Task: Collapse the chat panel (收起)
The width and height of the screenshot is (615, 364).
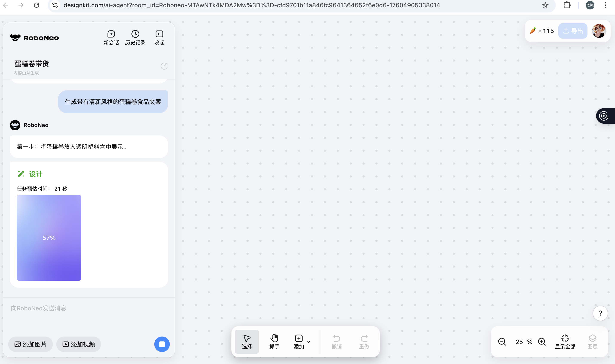Action: pos(159,38)
